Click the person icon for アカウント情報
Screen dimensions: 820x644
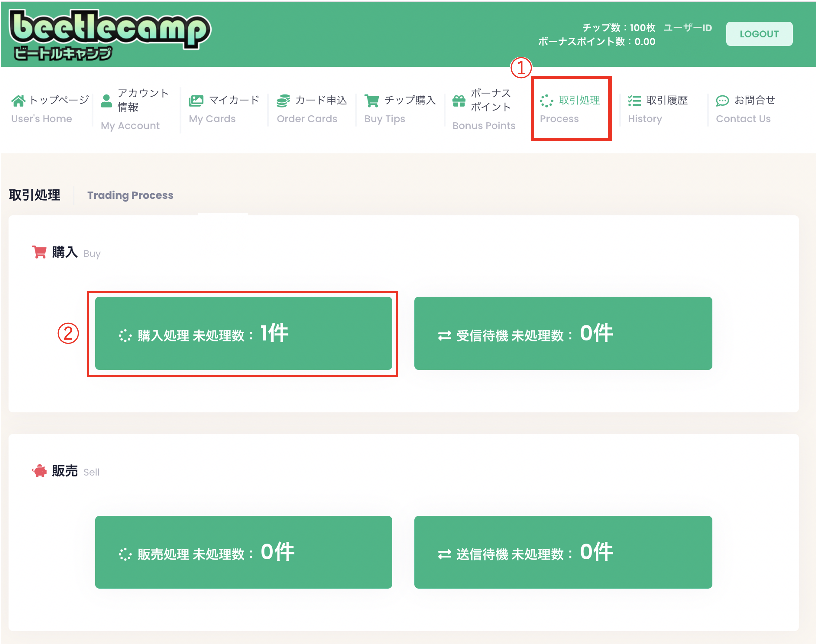click(x=106, y=101)
